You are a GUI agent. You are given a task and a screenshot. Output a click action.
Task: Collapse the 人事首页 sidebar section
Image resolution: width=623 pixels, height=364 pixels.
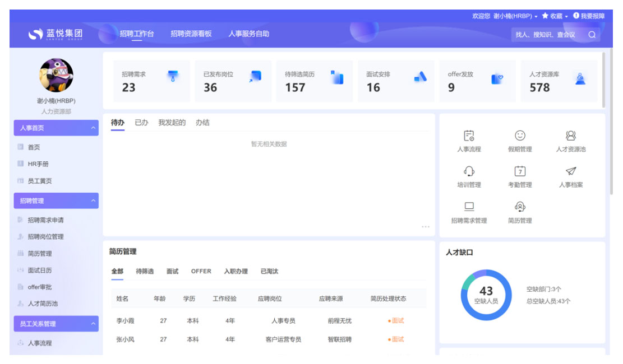click(x=93, y=128)
